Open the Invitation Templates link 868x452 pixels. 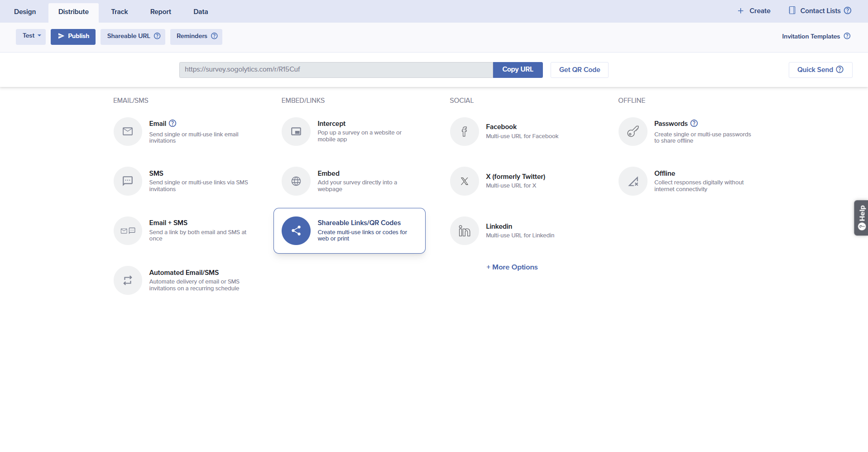810,36
